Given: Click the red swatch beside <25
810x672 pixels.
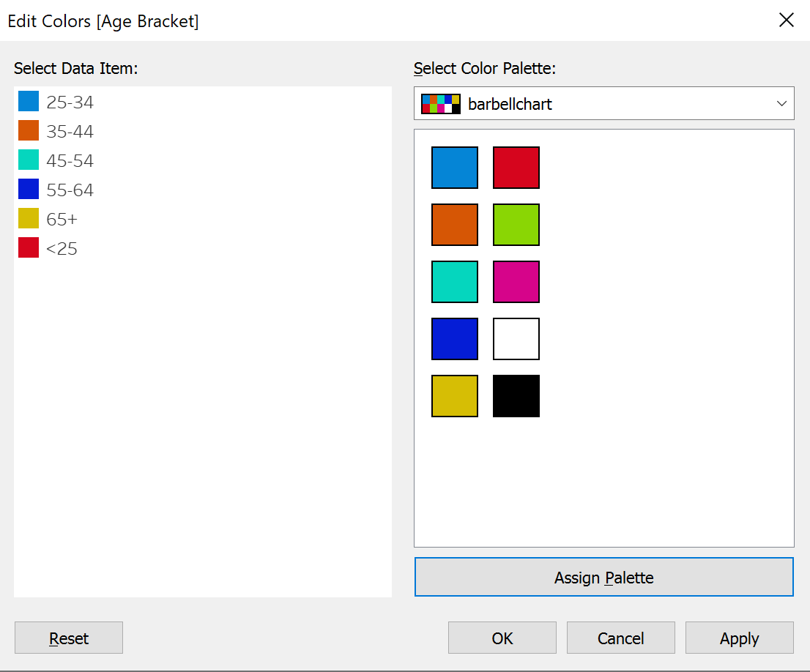Looking at the screenshot, I should point(28,247).
